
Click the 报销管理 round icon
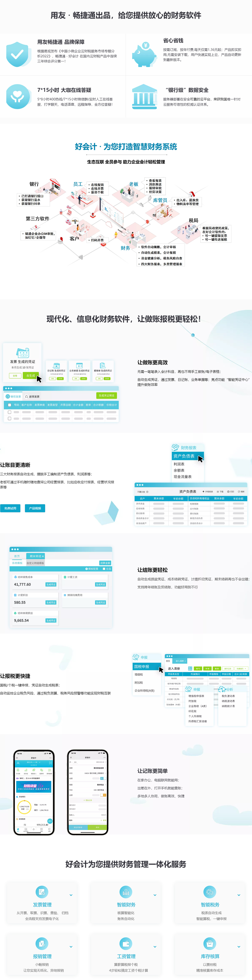click(42, 943)
